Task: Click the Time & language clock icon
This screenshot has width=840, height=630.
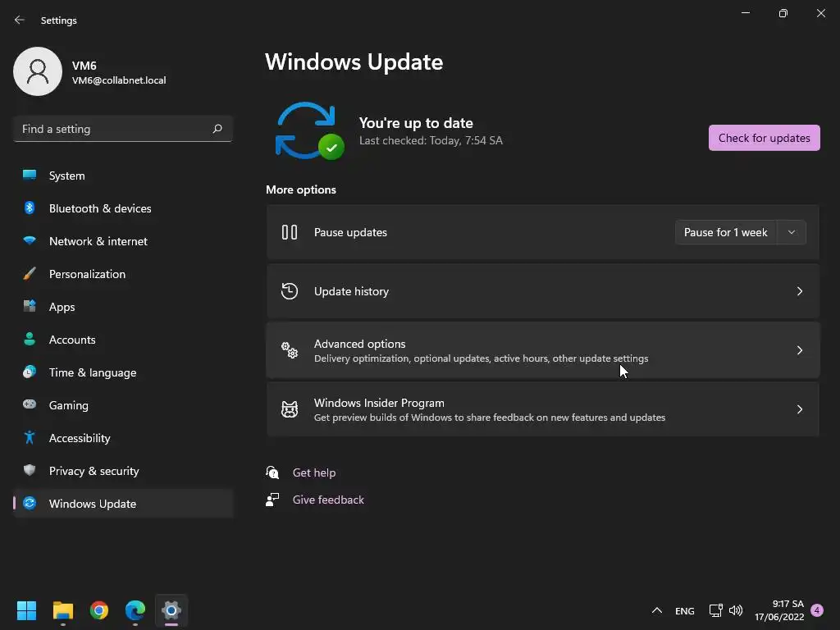Action: (30, 372)
